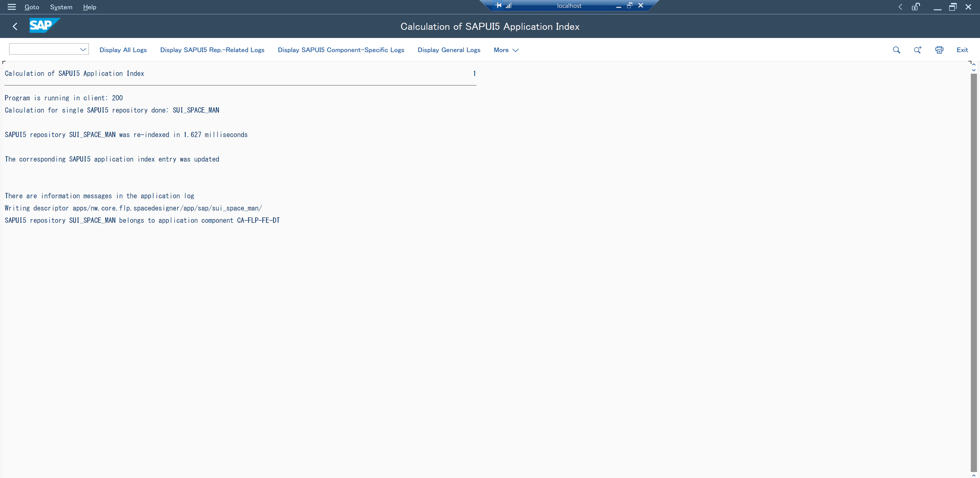Click the 'Writing descriptor apps/nw.core.flp.spacedesigner' line
This screenshot has height=478, width=980.
pyautogui.click(x=133, y=208)
